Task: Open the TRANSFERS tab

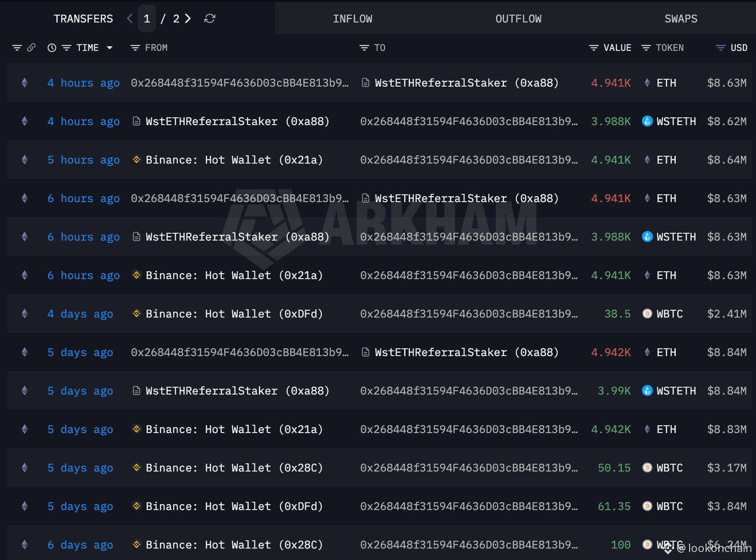Action: [83, 19]
